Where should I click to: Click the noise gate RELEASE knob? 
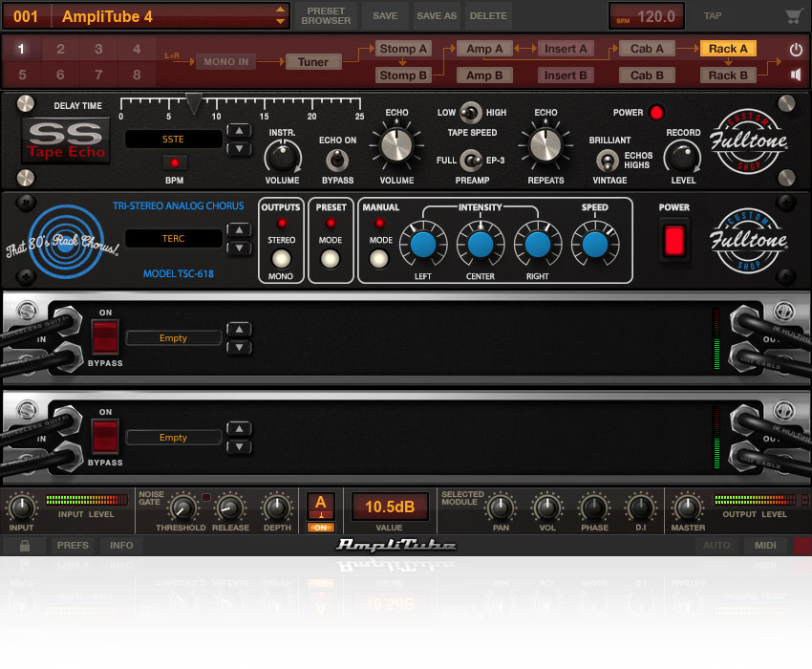click(x=230, y=507)
